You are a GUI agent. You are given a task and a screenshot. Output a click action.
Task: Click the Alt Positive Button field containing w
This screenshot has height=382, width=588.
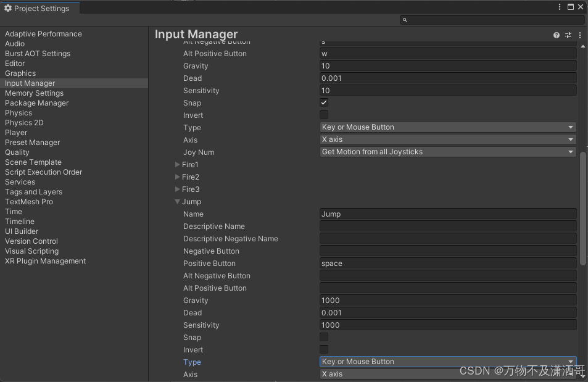(x=448, y=54)
